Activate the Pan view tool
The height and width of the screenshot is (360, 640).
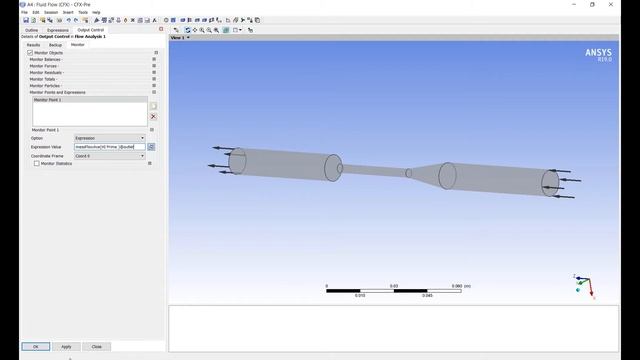click(195, 30)
